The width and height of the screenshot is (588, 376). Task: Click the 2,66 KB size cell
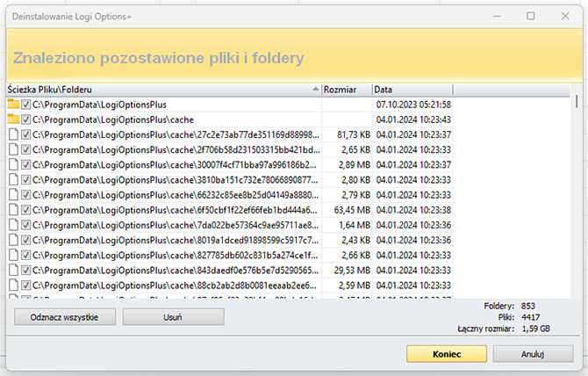355,255
